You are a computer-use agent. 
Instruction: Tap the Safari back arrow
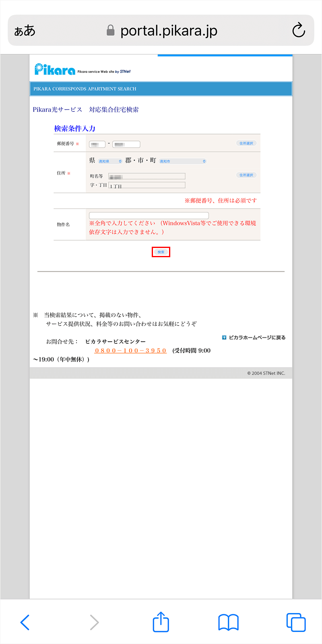[25, 622]
